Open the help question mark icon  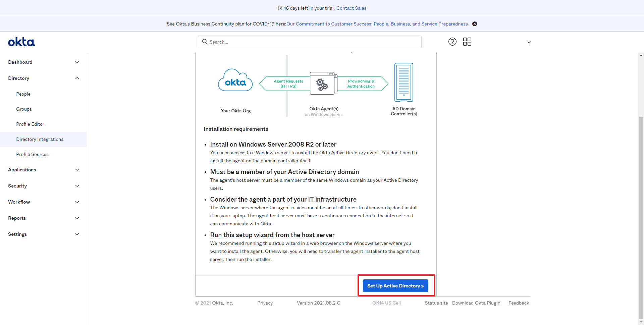pyautogui.click(x=452, y=42)
